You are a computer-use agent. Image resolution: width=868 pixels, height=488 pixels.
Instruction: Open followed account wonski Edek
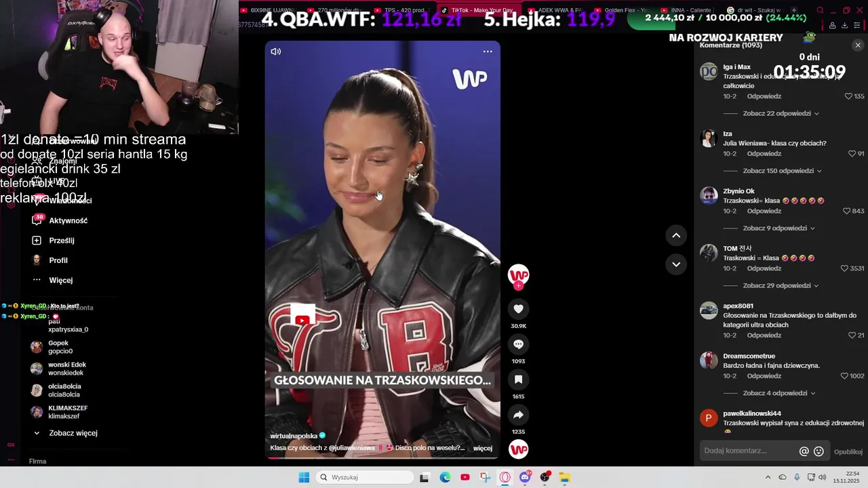pyautogui.click(x=58, y=369)
